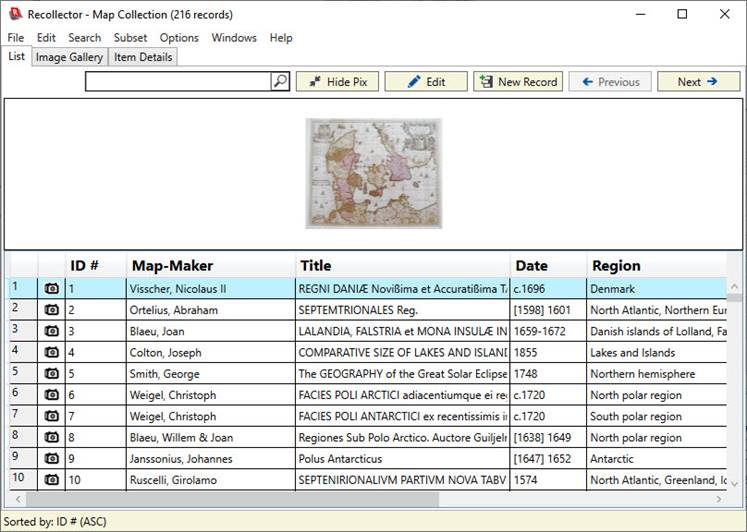Click the 1748 date cell

point(548,373)
